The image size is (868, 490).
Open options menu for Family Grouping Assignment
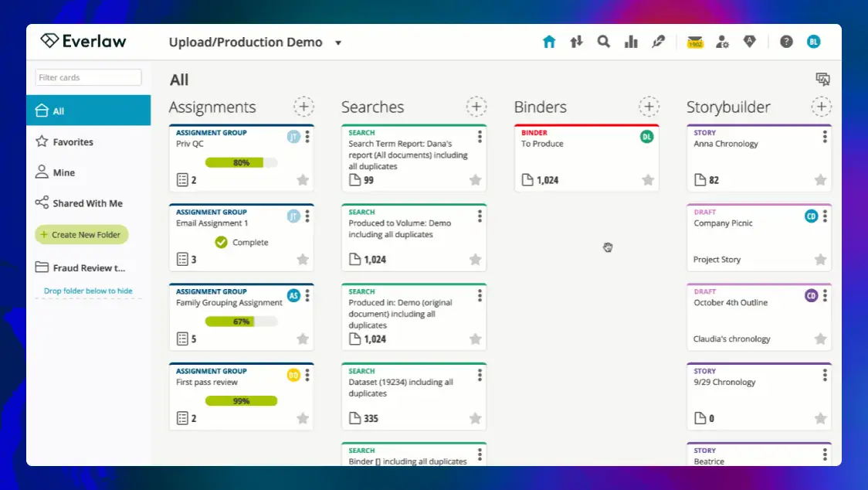(x=307, y=295)
